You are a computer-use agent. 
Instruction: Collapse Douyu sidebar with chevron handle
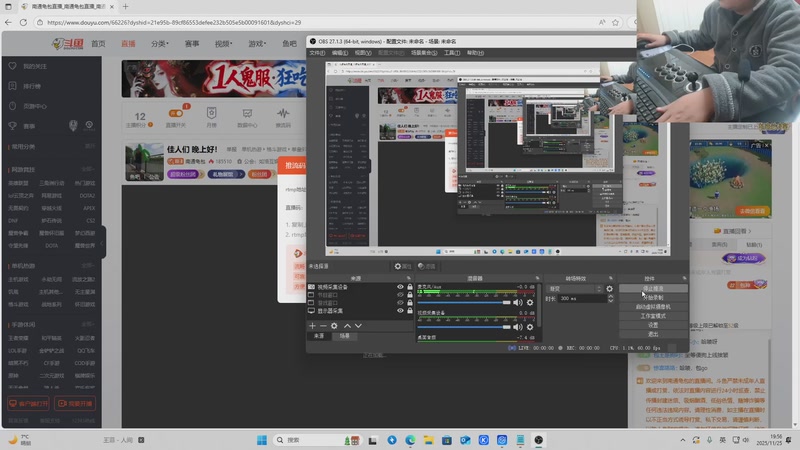(103, 243)
